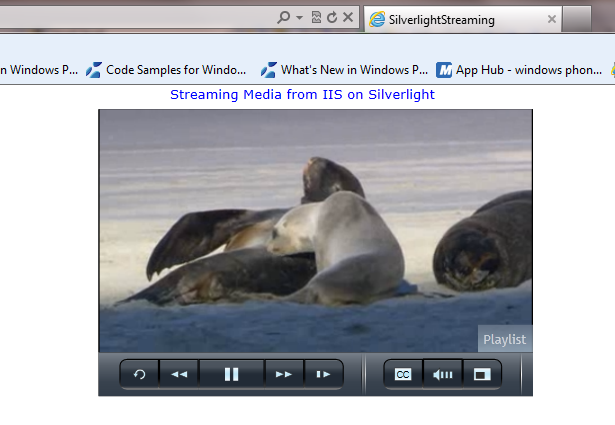This screenshot has width=615, height=425.
Task: Expand the address bar dropdown arrow
Action: (299, 18)
